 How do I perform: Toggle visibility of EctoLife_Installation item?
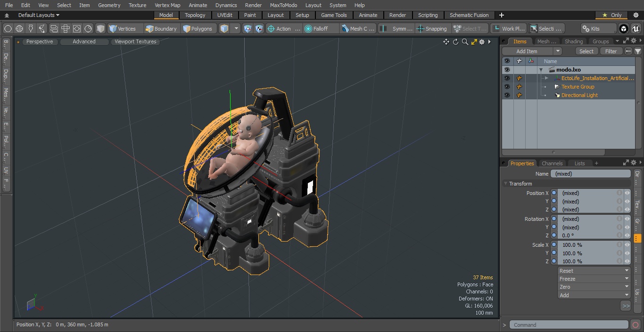[x=507, y=78]
